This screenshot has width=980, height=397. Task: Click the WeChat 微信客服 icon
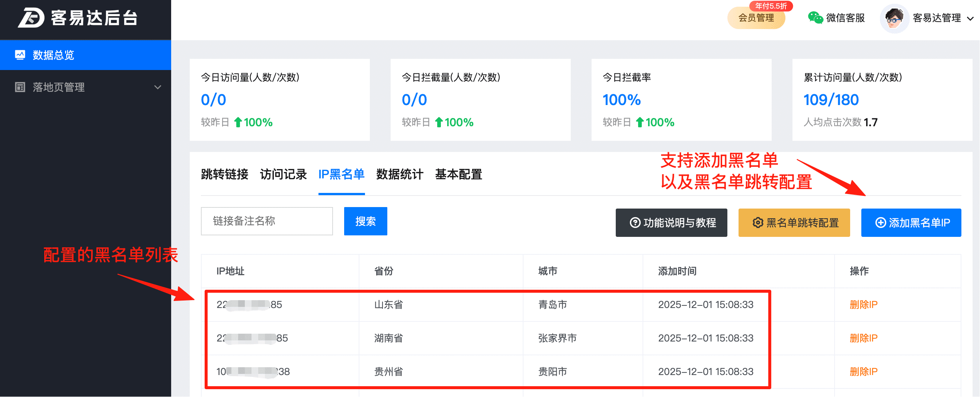(x=815, y=18)
